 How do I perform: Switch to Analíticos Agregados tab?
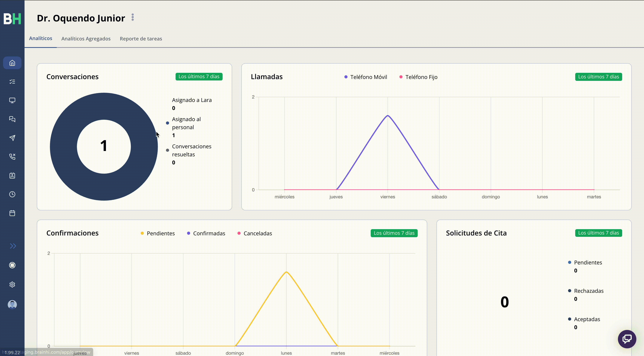point(86,39)
